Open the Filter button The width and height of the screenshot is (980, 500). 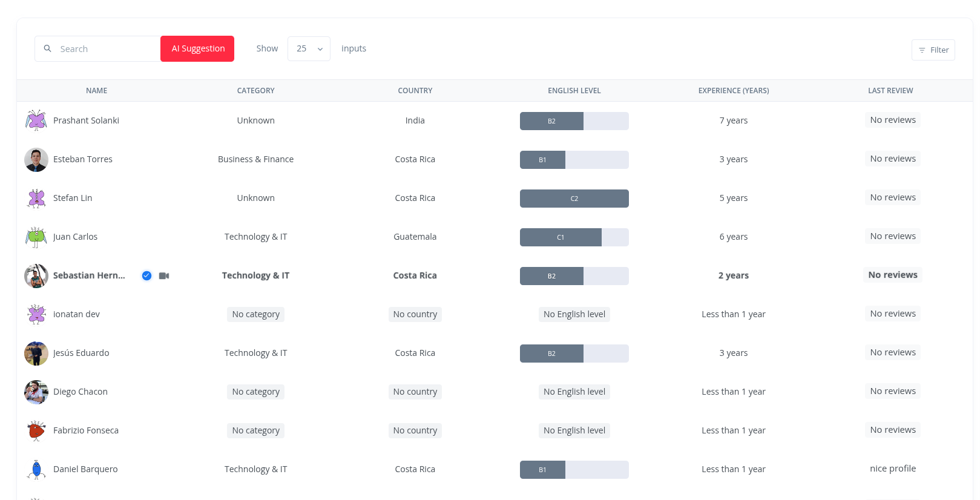pyautogui.click(x=933, y=50)
